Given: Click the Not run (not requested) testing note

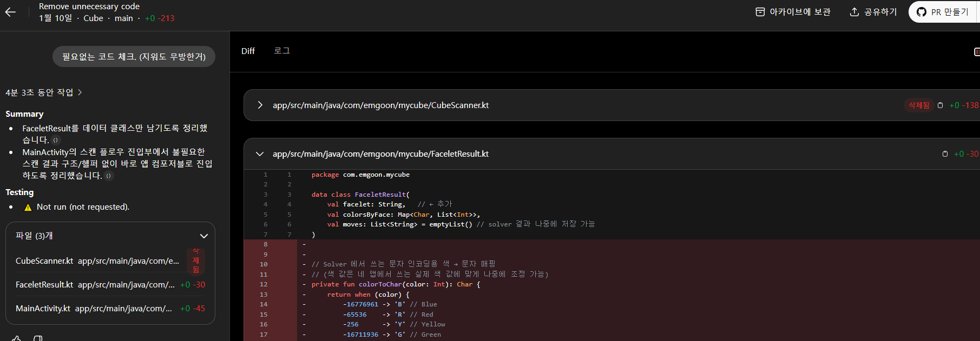Looking at the screenshot, I should pyautogui.click(x=83, y=207).
